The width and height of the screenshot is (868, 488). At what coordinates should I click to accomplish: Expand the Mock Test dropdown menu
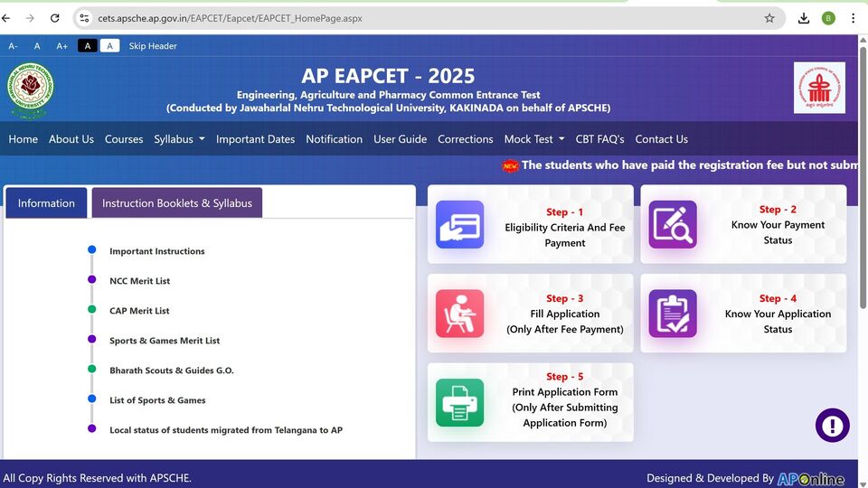click(534, 139)
